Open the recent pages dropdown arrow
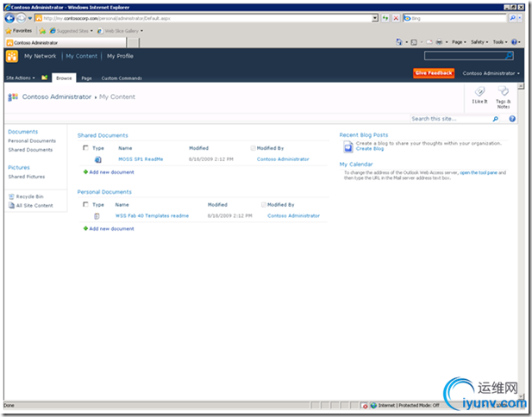The height and width of the screenshot is (417, 532). 30,18
